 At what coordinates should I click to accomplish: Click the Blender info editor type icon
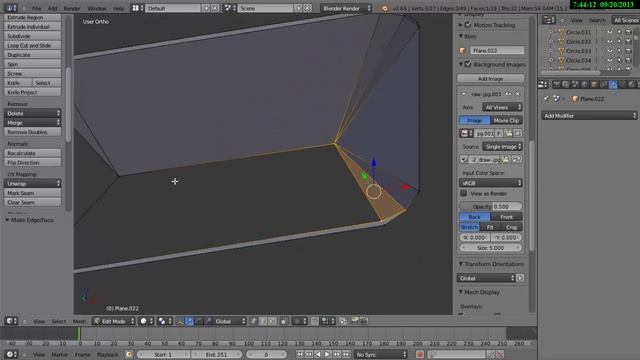point(10,8)
